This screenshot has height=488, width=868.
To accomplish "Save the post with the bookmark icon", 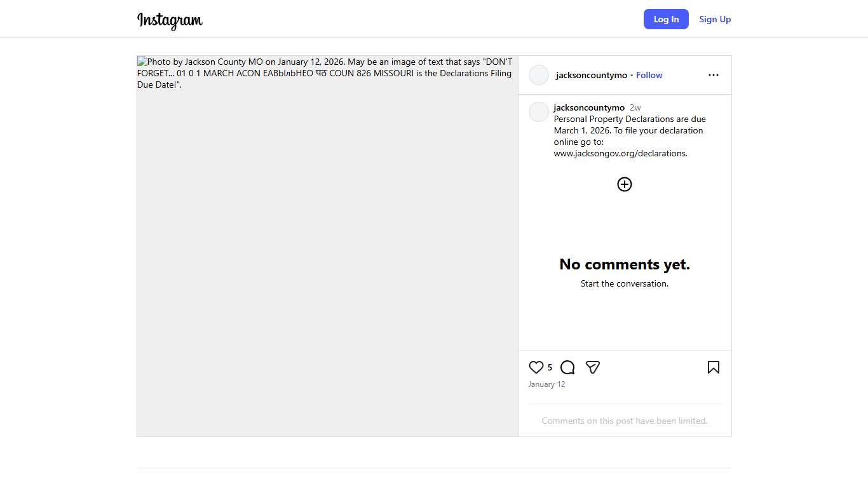I will [713, 367].
